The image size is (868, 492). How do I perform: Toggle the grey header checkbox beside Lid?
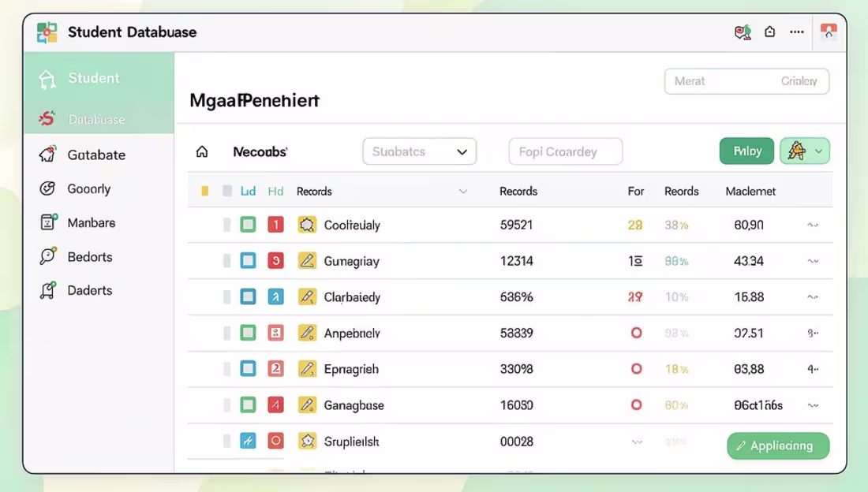pyautogui.click(x=227, y=191)
